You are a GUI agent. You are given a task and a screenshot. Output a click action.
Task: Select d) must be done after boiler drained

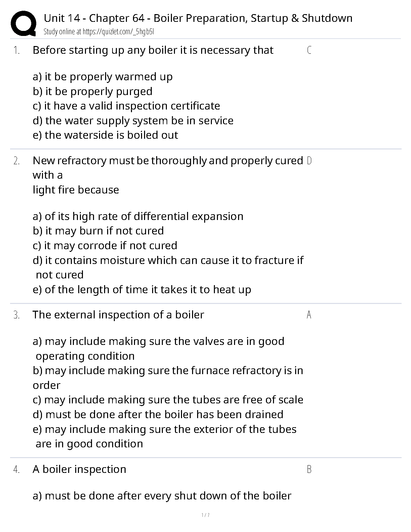coord(158,414)
